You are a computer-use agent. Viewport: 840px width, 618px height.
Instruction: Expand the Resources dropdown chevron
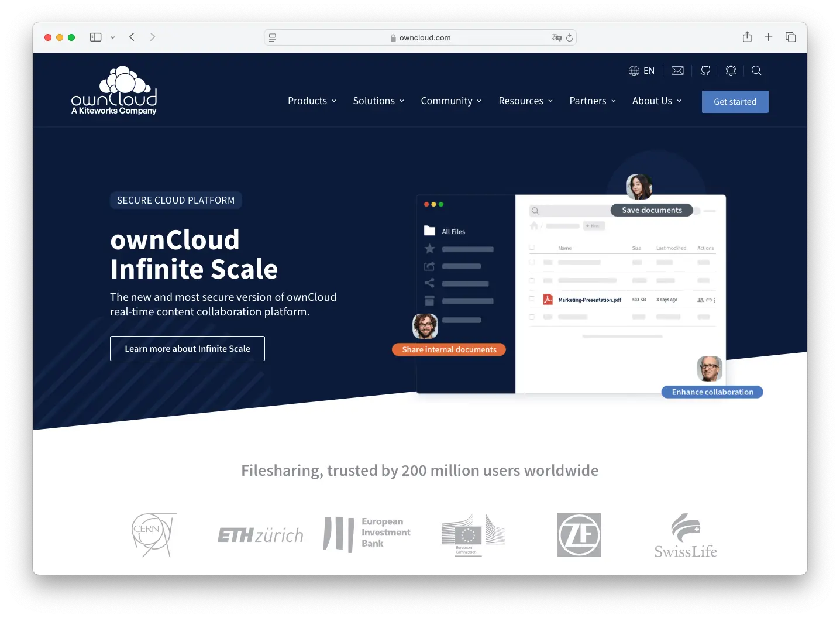(x=550, y=101)
